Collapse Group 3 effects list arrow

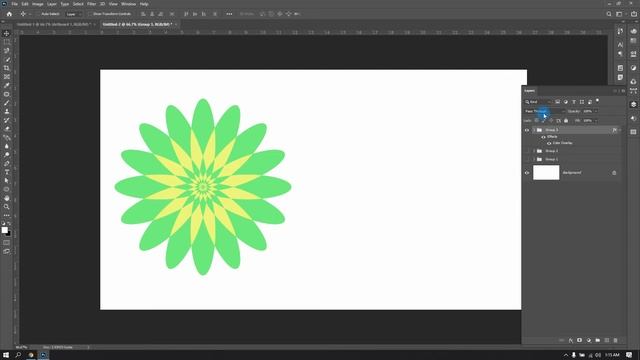[620, 130]
